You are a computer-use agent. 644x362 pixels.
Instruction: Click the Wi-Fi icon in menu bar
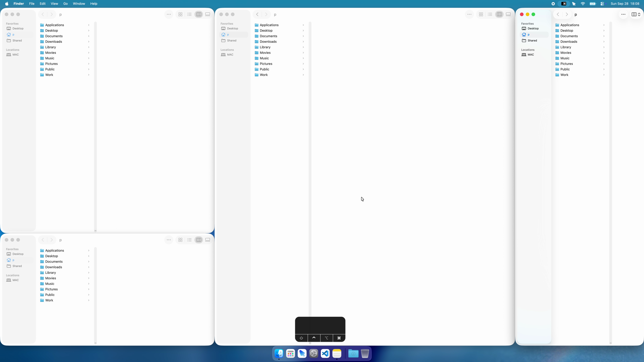coord(583,4)
